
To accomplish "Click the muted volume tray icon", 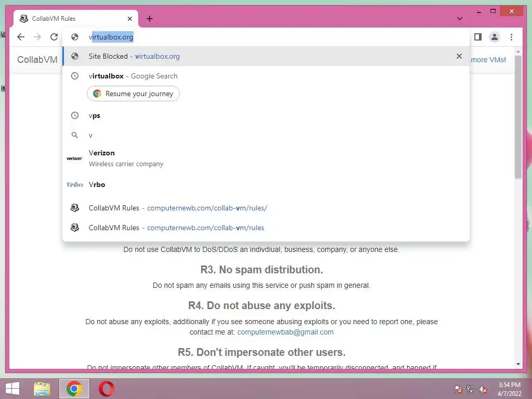I will pos(483,389).
